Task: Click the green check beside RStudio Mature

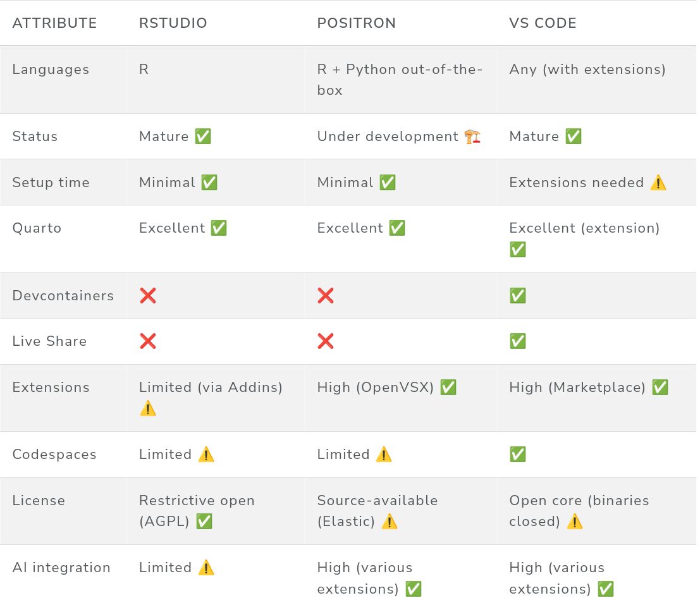Action: pos(203,137)
